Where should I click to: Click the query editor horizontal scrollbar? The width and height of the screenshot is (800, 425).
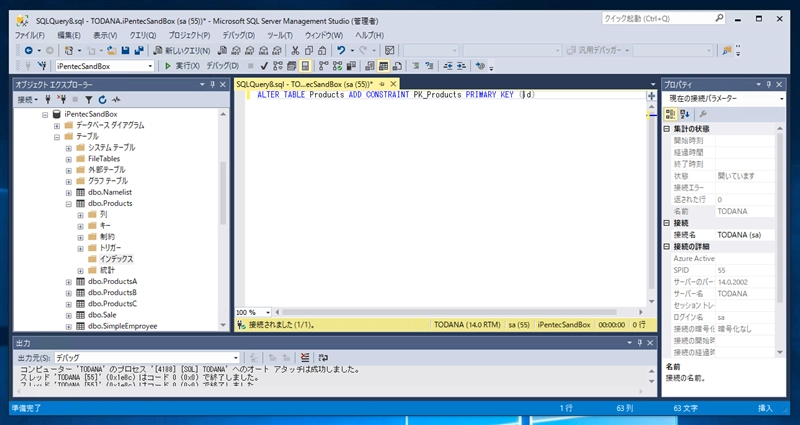[x=448, y=312]
